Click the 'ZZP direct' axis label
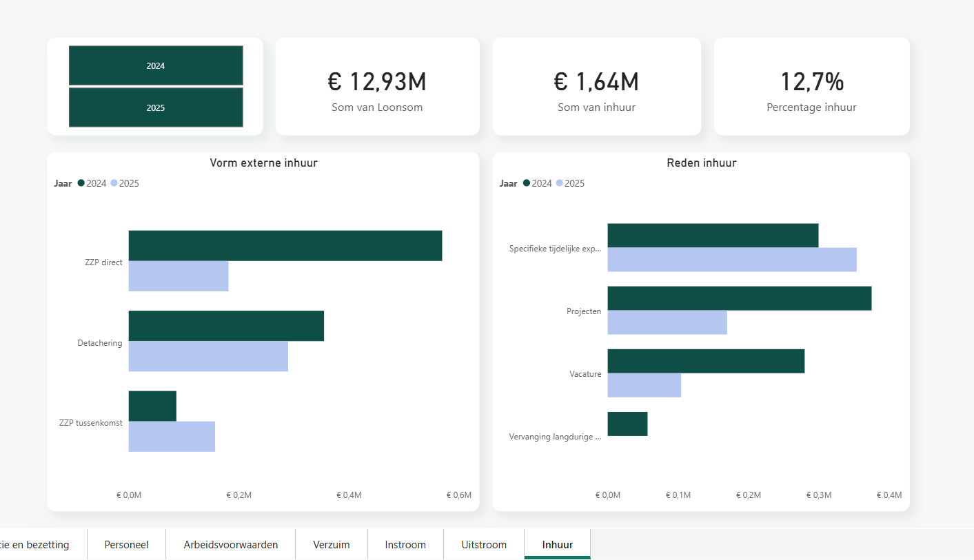 click(102, 262)
